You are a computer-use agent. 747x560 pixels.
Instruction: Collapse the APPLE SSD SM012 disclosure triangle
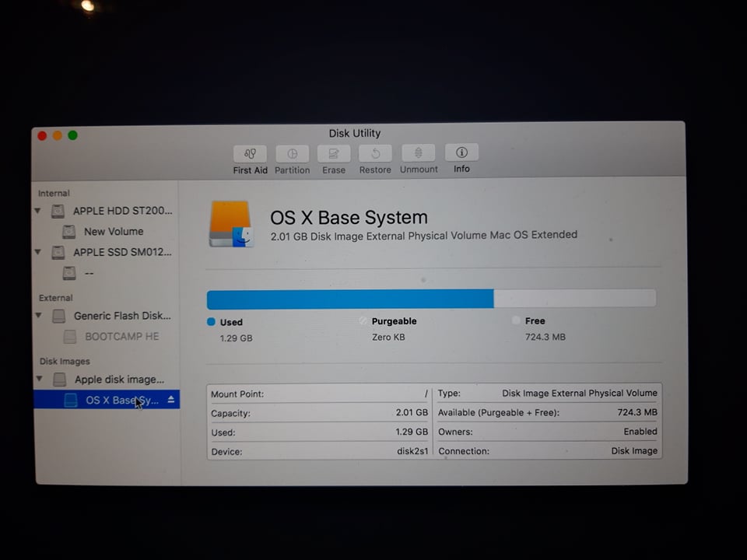pyautogui.click(x=38, y=251)
